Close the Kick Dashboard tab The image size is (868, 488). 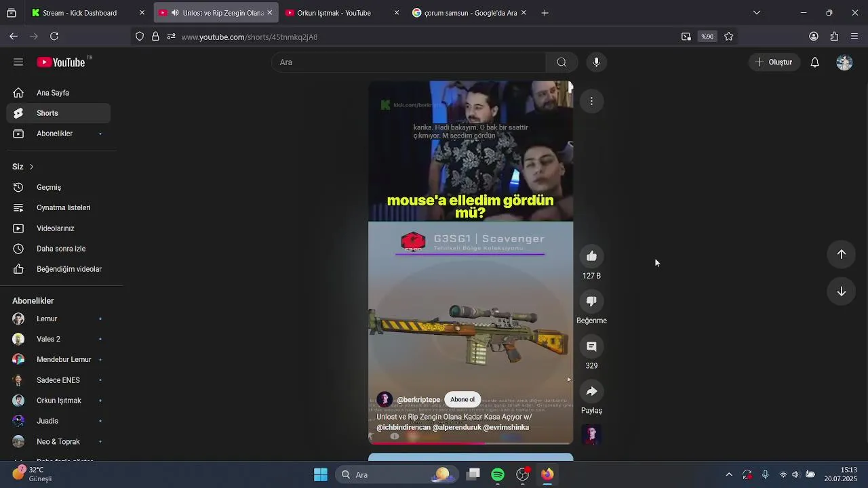142,13
